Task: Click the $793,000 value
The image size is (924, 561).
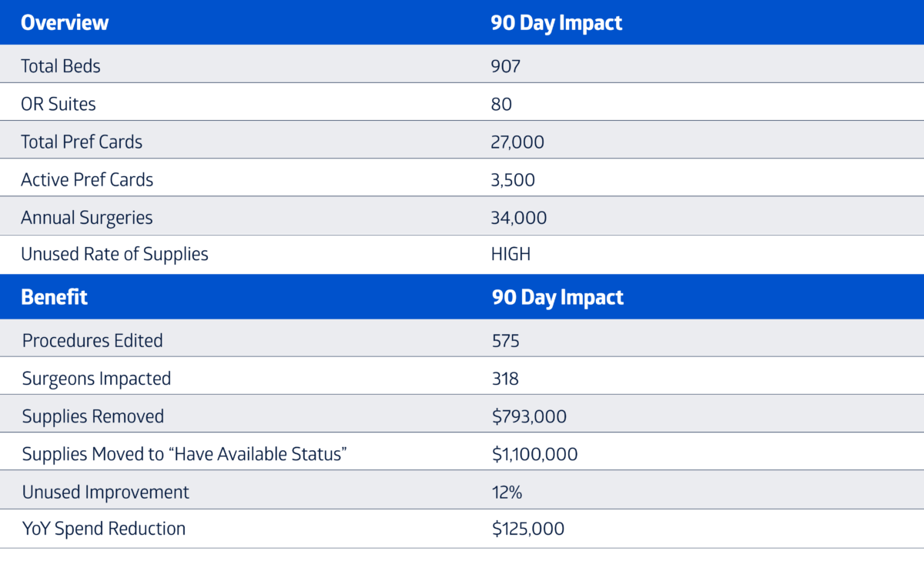Action: pos(530,416)
